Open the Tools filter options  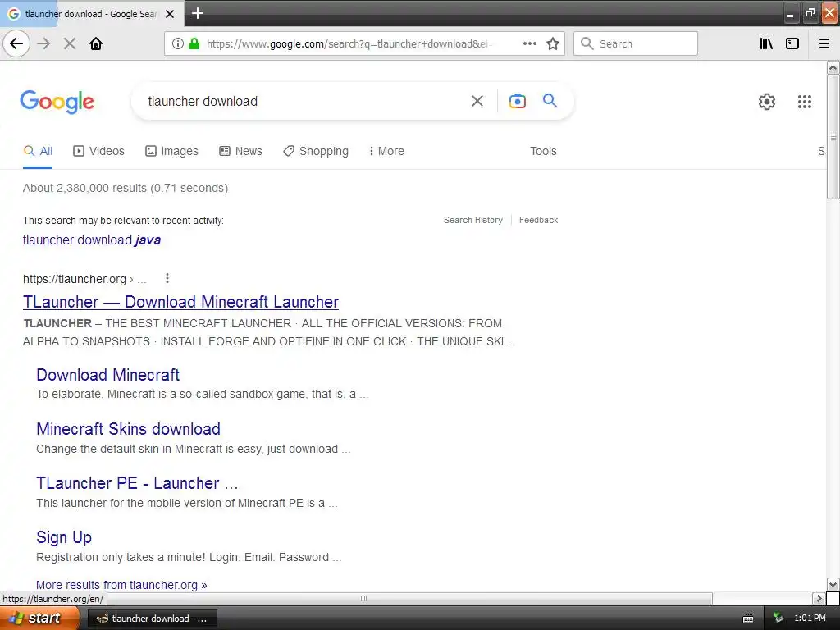coord(543,151)
